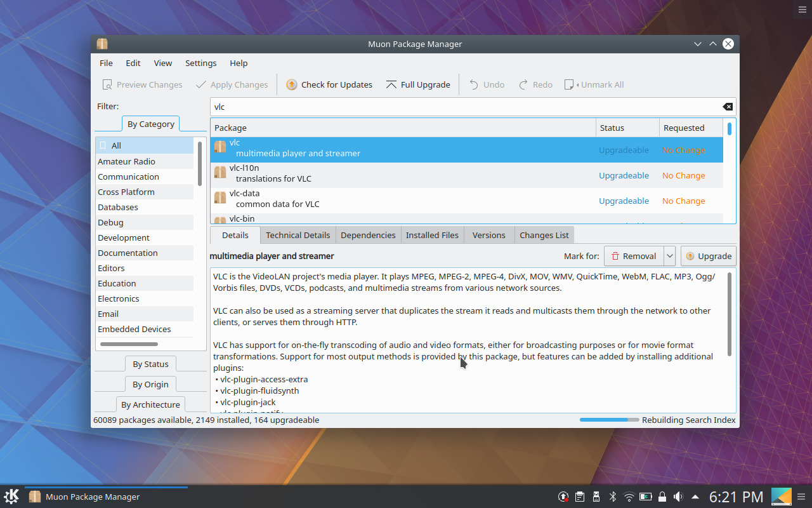This screenshot has width=812, height=508.
Task: Click the vlc-l10n package box icon
Action: (x=220, y=173)
